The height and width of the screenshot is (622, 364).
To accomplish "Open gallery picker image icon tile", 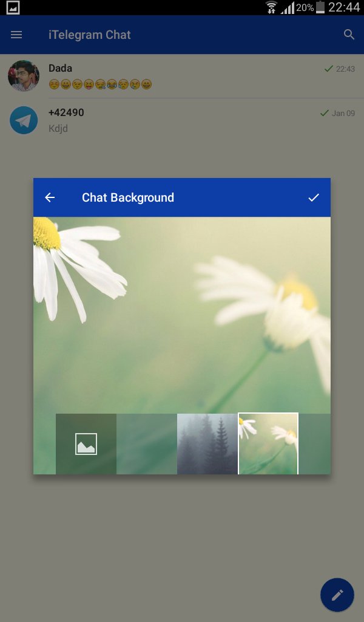I will (86, 444).
